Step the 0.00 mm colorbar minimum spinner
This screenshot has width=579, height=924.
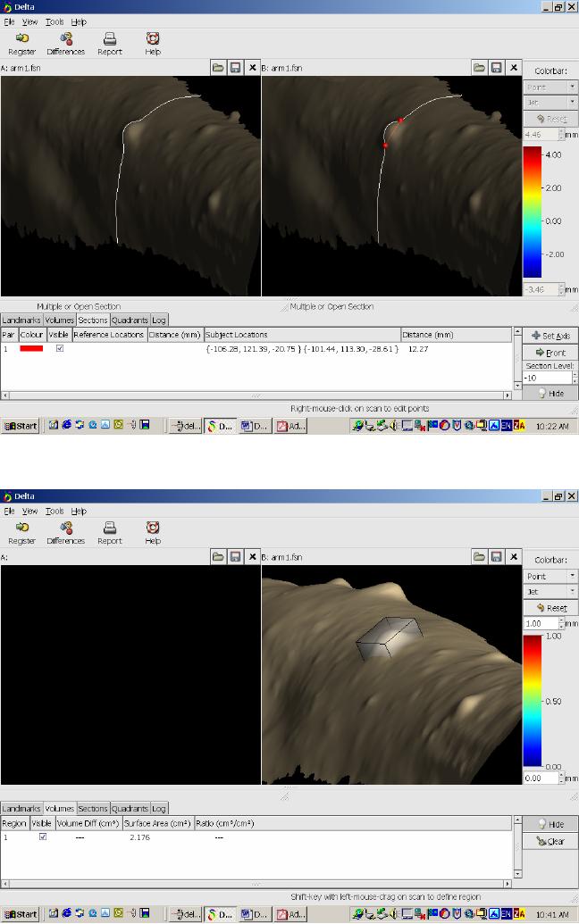coord(561,778)
